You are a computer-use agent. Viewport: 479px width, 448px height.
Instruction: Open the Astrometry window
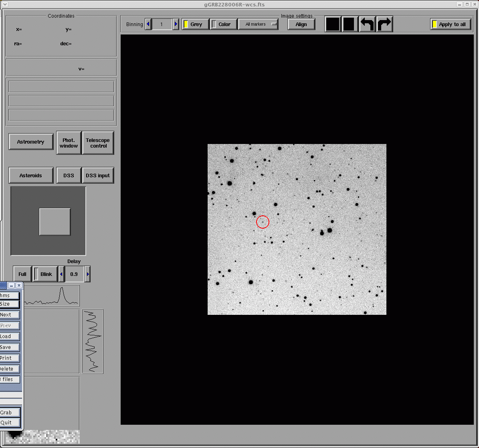pos(31,142)
